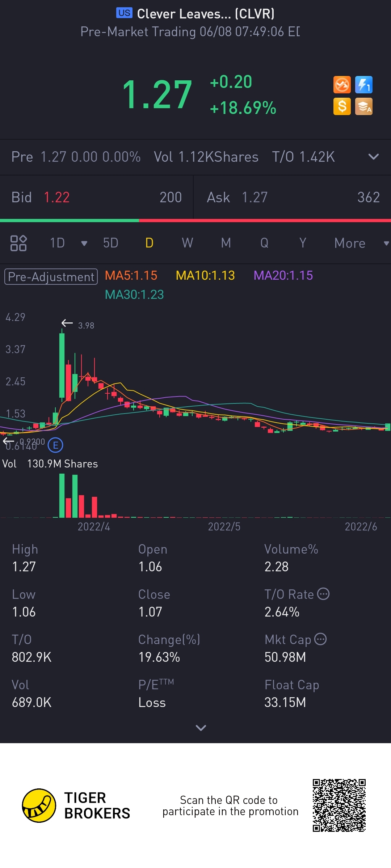Switch to monthly M chart tab

point(226,243)
